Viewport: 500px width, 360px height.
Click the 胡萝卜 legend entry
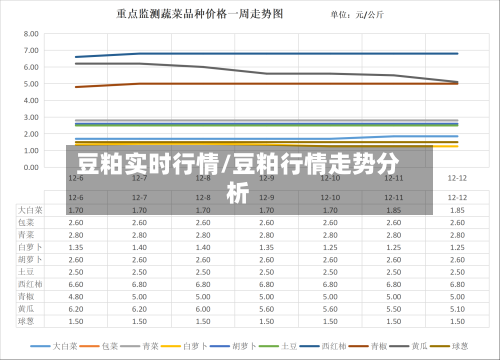pyautogui.click(x=233, y=346)
